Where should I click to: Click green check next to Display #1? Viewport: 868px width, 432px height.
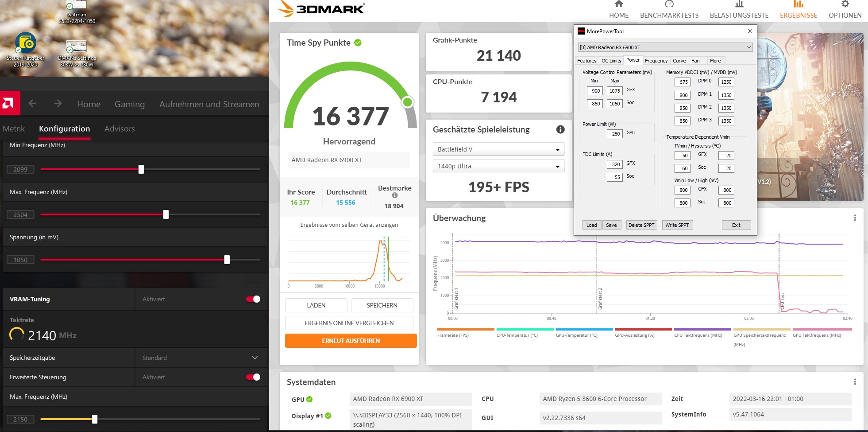[x=328, y=416]
